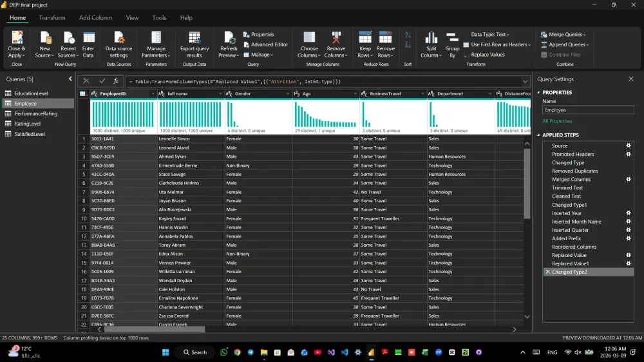This screenshot has height=362, width=644.
Task: Open settings gear for Merged Columns step
Action: point(629,179)
